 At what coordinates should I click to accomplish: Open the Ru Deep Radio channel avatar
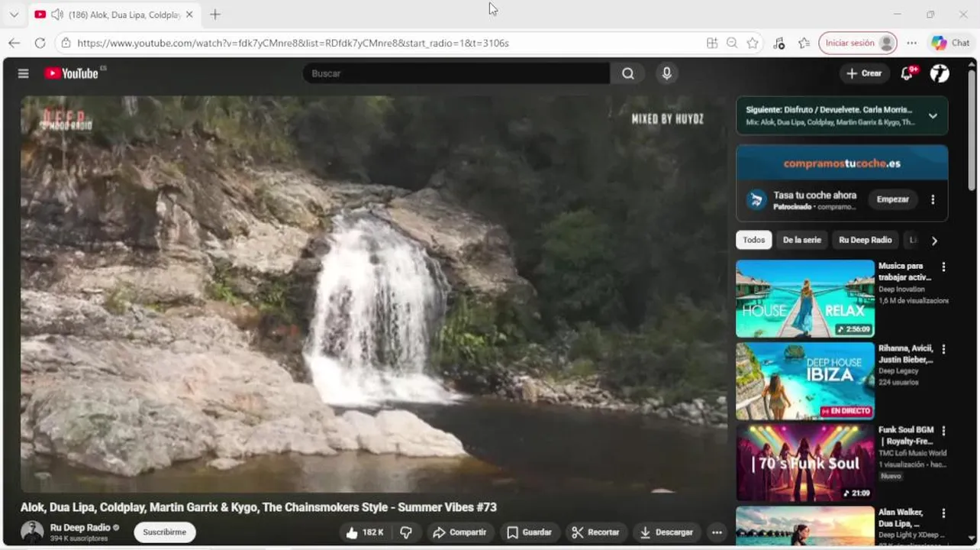tap(32, 532)
